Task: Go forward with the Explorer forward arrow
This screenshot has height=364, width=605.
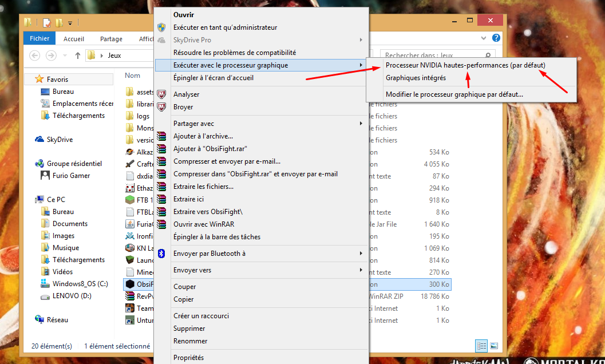Action: 51,56
